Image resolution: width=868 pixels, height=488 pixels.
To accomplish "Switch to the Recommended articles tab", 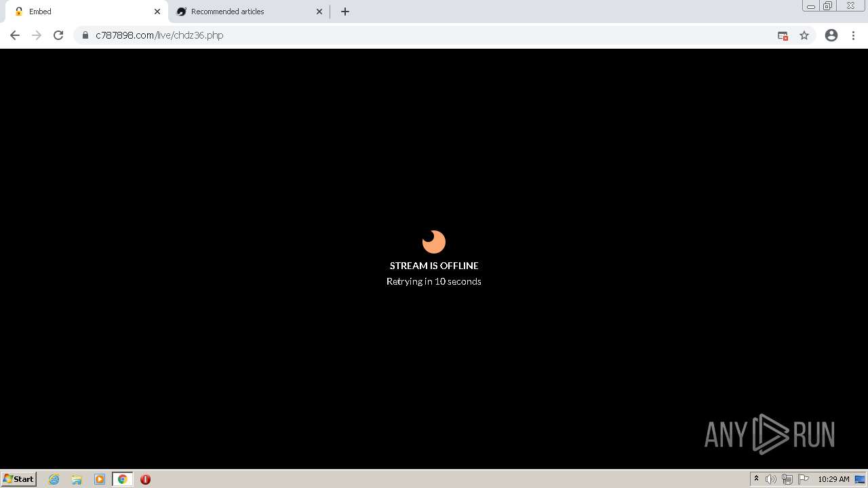I will pos(249,12).
